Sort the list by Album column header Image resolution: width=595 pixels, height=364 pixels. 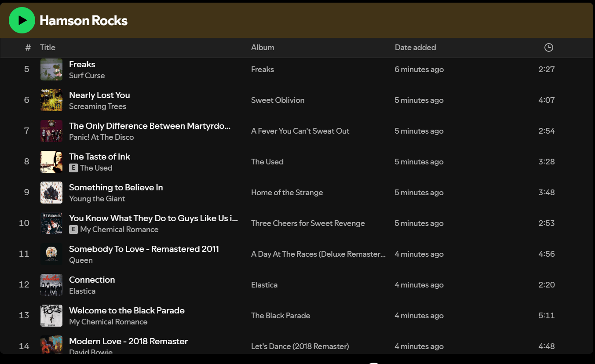[263, 47]
